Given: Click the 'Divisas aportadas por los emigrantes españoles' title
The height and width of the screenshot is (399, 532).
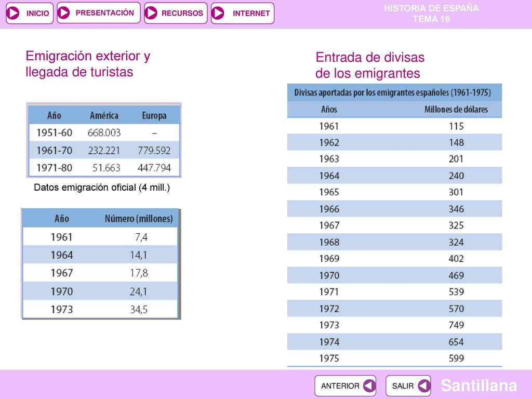Looking at the screenshot, I should [393, 92].
